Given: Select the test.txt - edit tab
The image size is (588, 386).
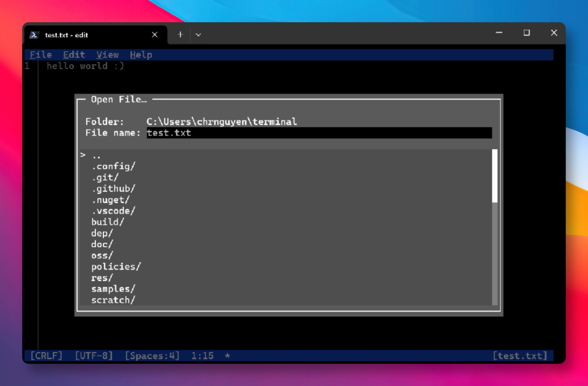Looking at the screenshot, I should coord(96,35).
